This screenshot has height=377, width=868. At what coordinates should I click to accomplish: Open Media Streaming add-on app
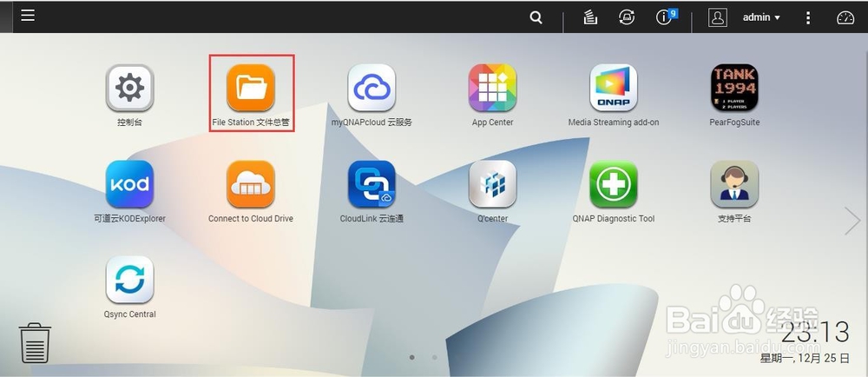tap(614, 88)
